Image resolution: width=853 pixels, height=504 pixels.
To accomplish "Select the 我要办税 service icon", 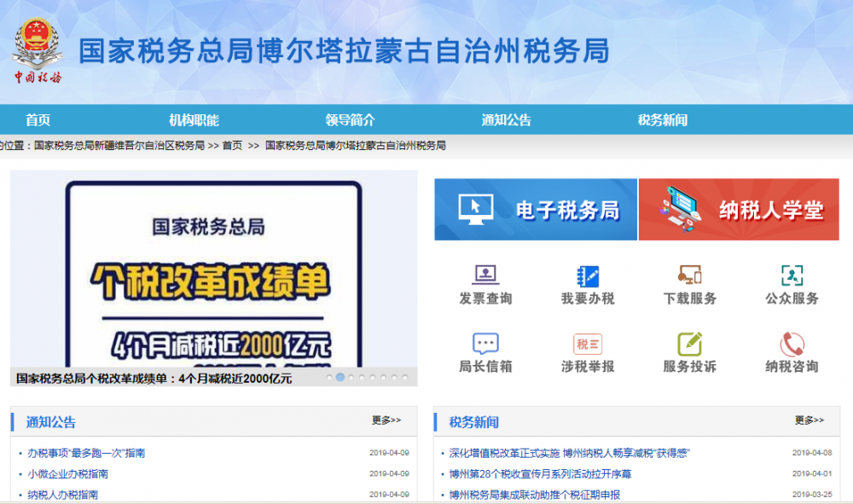I will point(586,283).
